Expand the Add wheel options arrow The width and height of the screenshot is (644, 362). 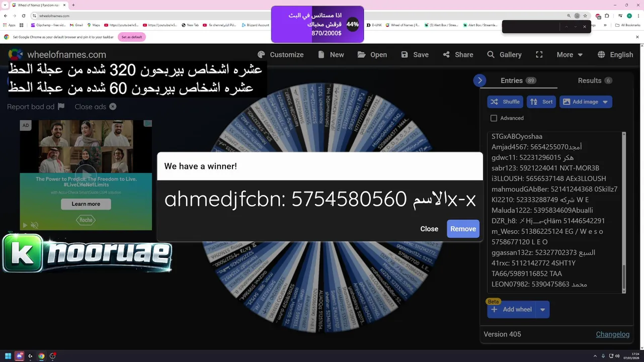pos(542,310)
